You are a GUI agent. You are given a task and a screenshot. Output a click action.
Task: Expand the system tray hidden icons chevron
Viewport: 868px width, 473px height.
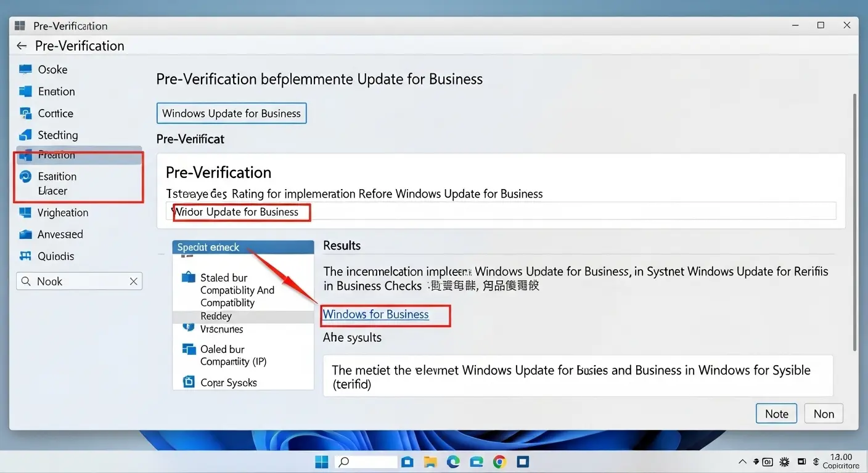point(742,461)
